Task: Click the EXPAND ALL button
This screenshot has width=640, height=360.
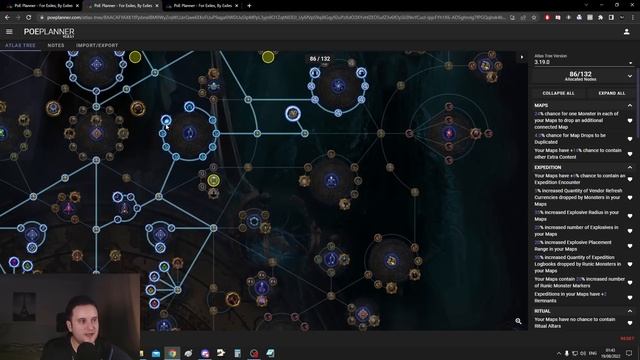Action: click(611, 93)
